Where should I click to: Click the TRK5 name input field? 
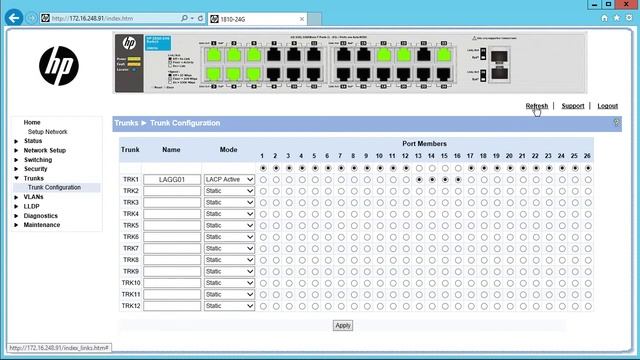pyautogui.click(x=172, y=225)
